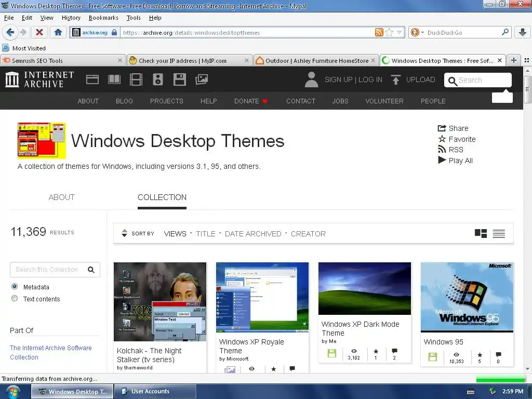
Task: Open the ABOUT collection tab
Action: pos(61,197)
